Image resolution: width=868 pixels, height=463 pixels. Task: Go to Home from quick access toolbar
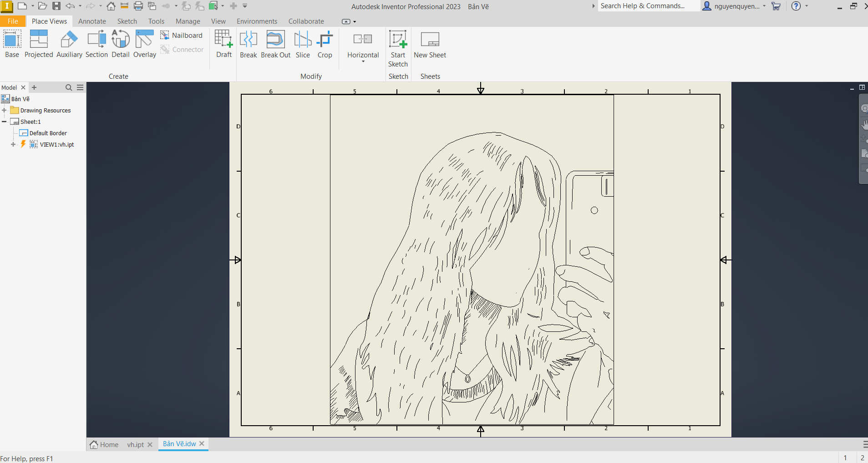click(x=111, y=6)
